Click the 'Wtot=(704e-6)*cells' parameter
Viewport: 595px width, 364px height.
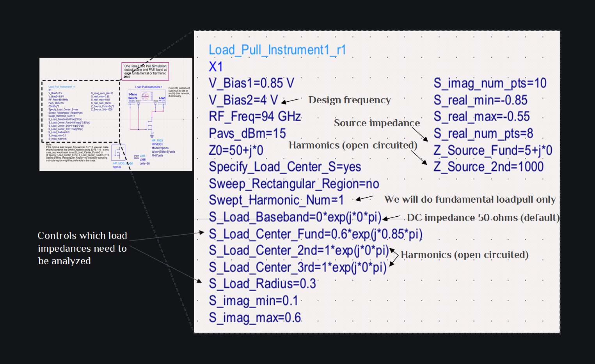click(163, 152)
